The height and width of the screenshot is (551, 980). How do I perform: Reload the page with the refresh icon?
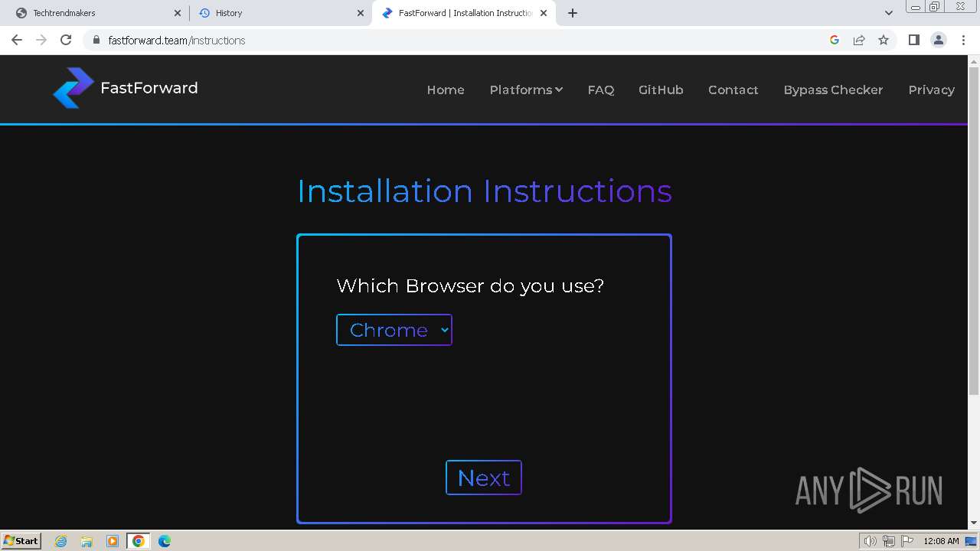coord(66,40)
